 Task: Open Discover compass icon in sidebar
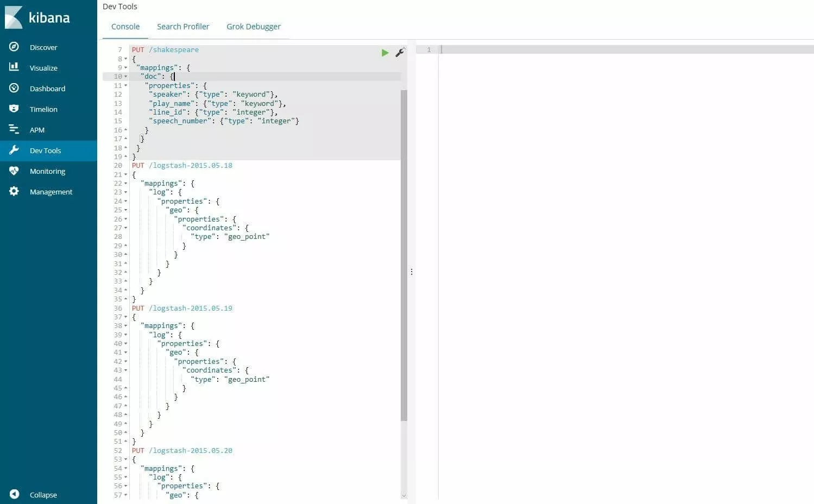tap(14, 47)
